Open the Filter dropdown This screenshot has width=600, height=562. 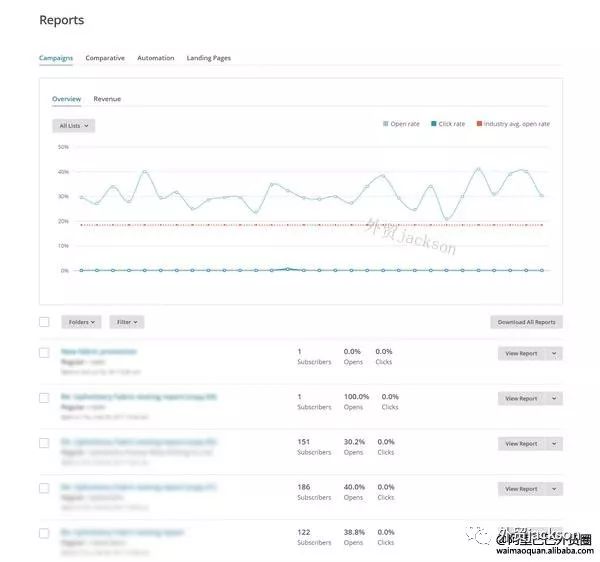126,322
